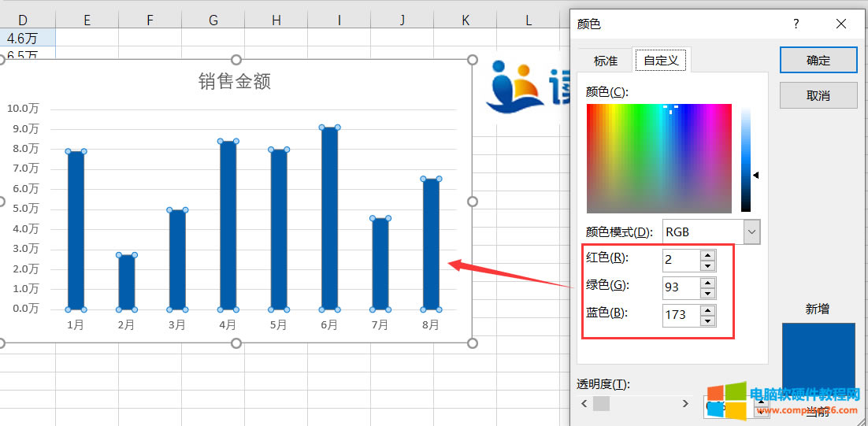868x426 pixels.
Task: Select the 6月 bar in chart
Action: tap(329, 218)
